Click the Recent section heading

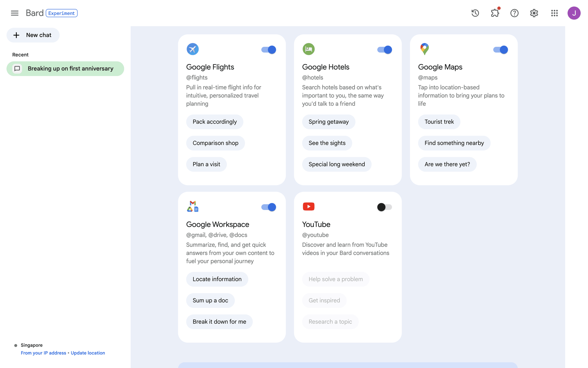[x=20, y=55]
